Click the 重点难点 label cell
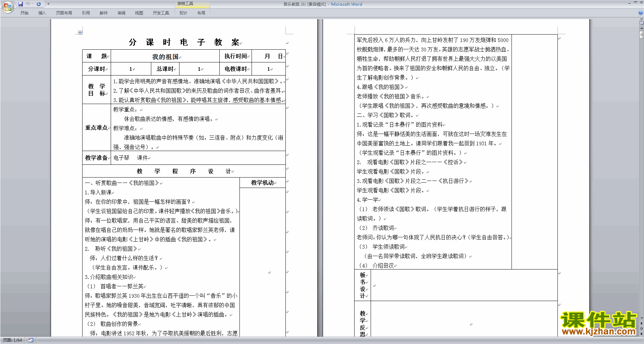This screenshot has height=344, width=644. [x=97, y=128]
